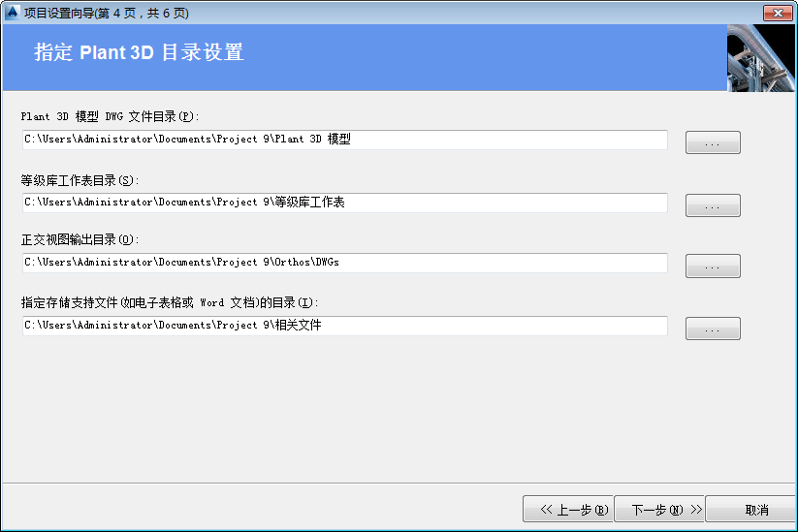Image resolution: width=798 pixels, height=532 pixels.
Task: Click the 等级库工作表 directory path field
Action: [x=345, y=203]
